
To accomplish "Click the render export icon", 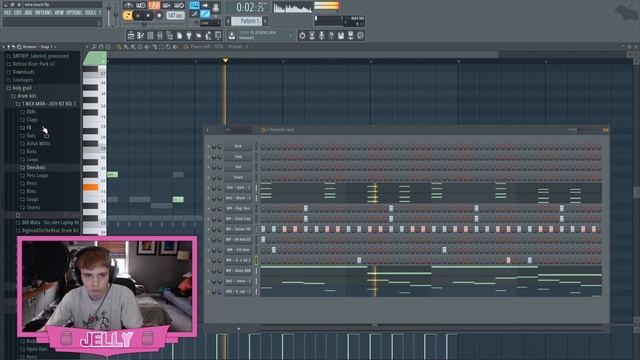I will pos(350,36).
